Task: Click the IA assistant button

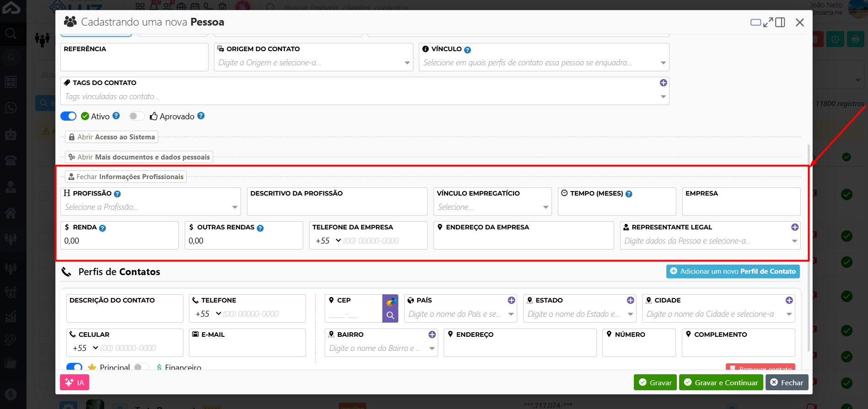Action: (x=75, y=382)
